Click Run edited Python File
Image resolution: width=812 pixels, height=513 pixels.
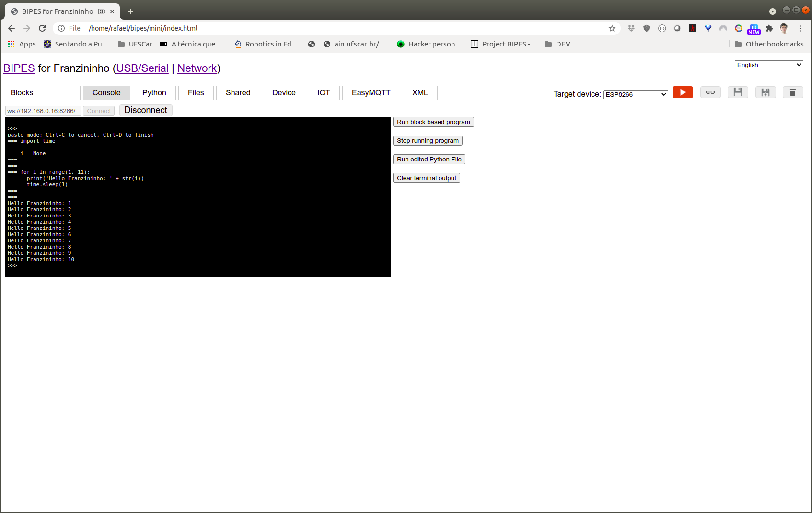point(429,159)
